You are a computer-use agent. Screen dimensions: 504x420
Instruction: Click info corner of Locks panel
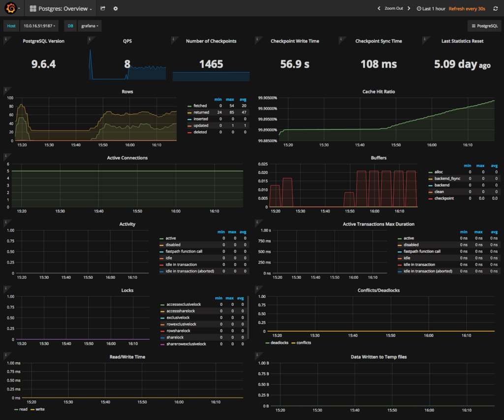pyautogui.click(x=6, y=288)
